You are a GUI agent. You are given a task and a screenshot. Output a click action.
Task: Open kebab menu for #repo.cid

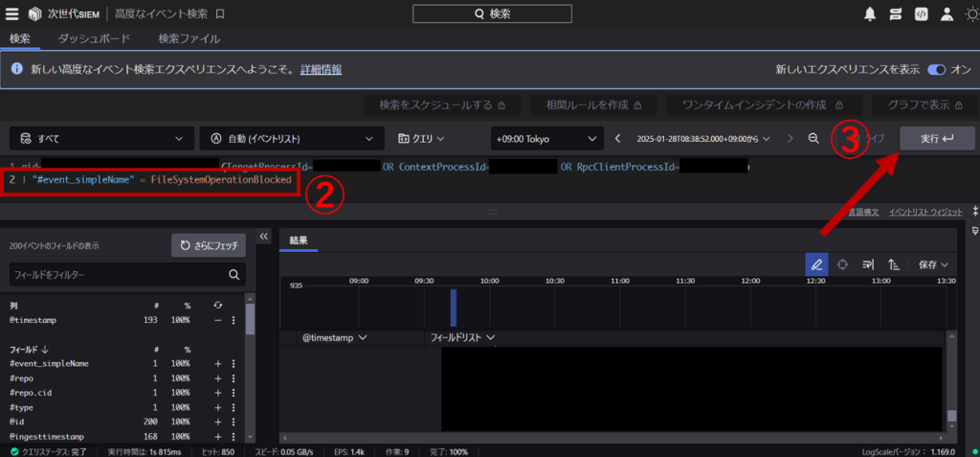(234, 393)
